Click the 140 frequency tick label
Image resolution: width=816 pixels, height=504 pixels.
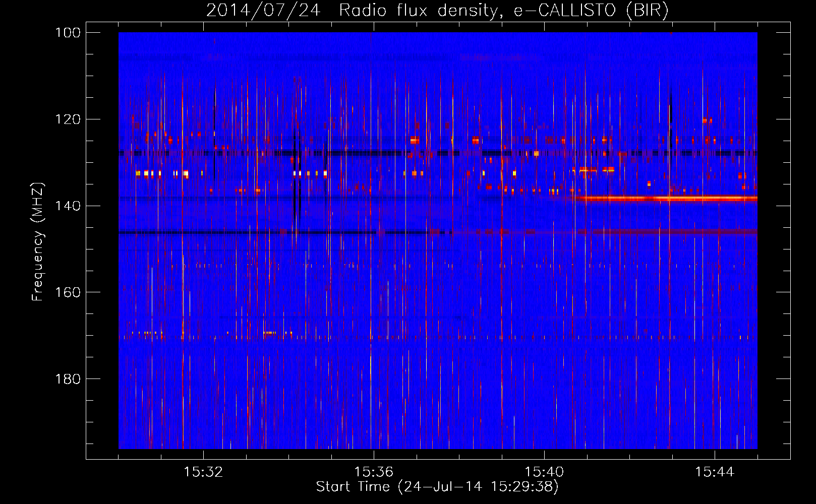point(68,206)
